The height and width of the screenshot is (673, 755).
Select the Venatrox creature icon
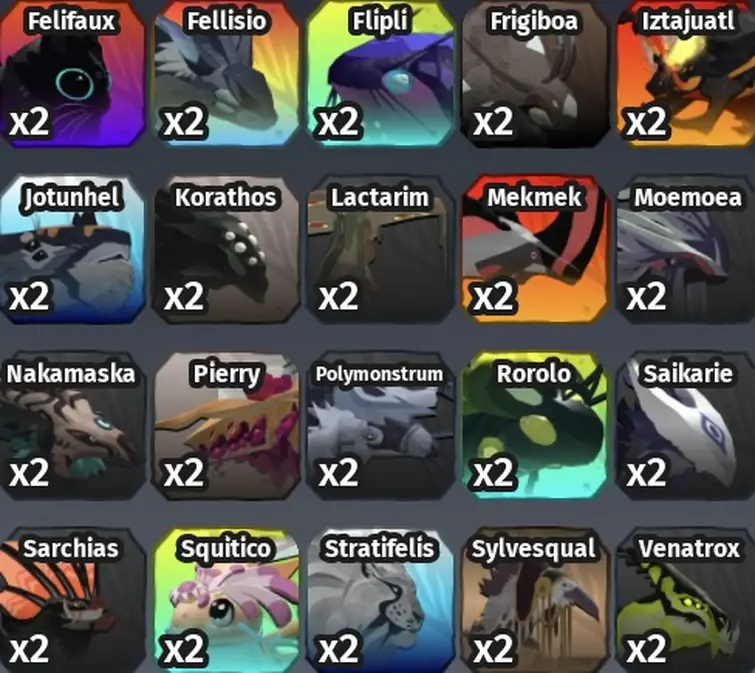(686, 601)
